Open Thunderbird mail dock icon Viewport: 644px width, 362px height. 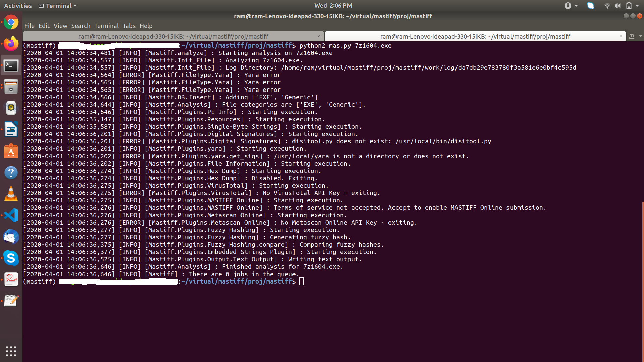[11, 237]
